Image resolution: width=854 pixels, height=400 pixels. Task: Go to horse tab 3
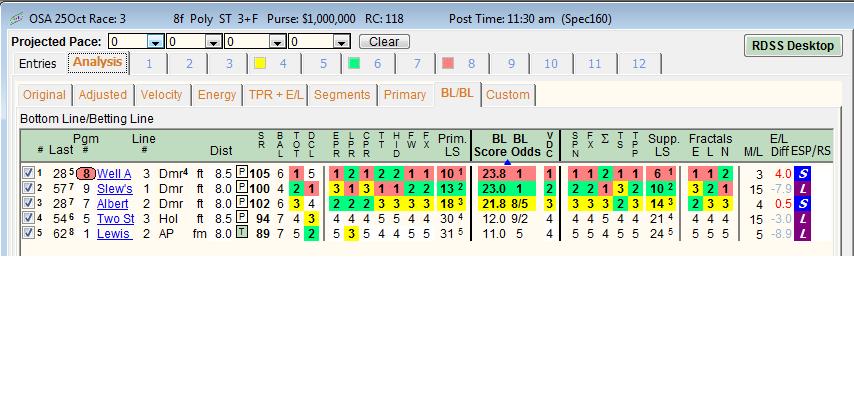click(x=229, y=64)
